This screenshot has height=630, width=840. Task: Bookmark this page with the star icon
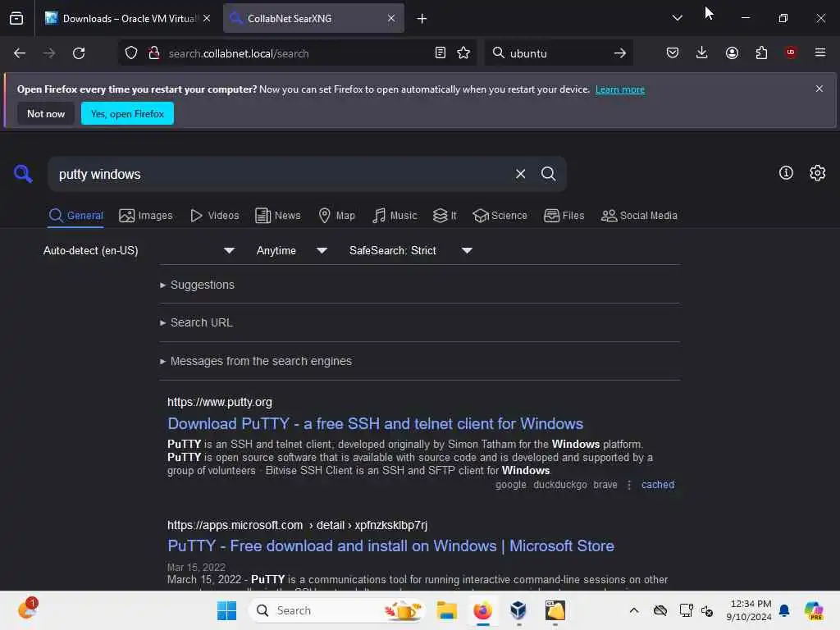pyautogui.click(x=463, y=52)
